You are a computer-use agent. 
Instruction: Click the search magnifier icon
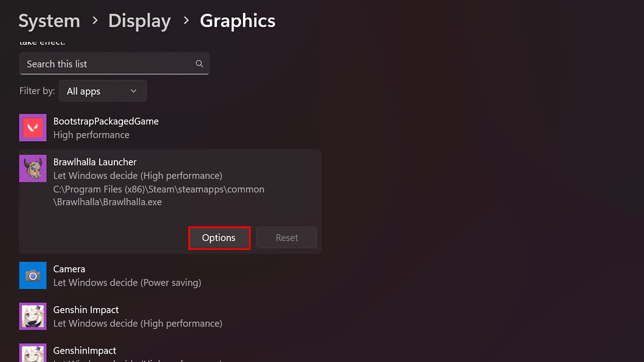[x=199, y=64]
